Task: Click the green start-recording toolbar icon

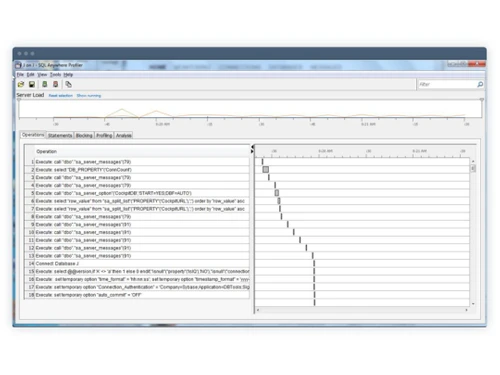Action: click(x=44, y=84)
